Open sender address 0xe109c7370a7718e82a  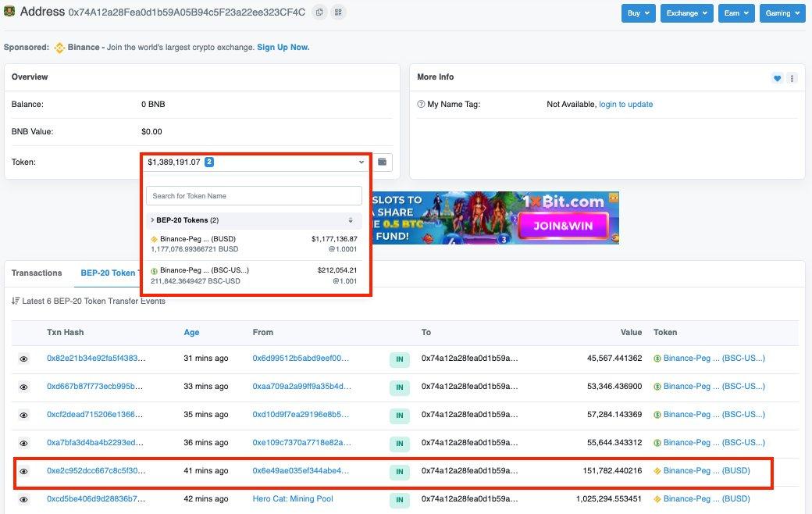point(302,442)
